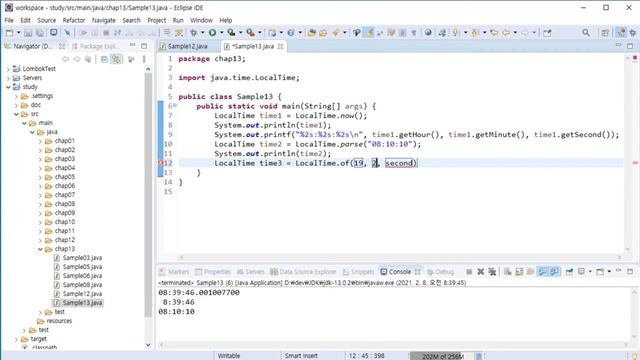This screenshot has width=640, height=360.
Task: Open the Navigate menu
Action: (x=104, y=20)
